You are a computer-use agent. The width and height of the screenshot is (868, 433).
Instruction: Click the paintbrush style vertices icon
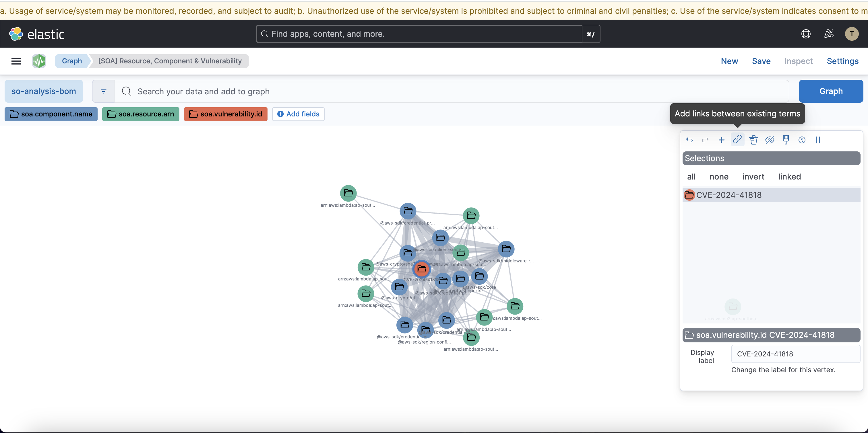[x=786, y=140]
